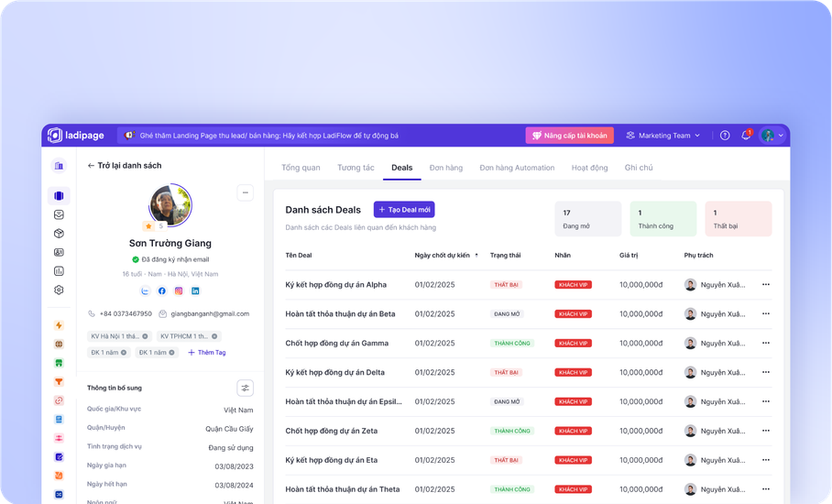Select the highlighted customers book icon

59,196
